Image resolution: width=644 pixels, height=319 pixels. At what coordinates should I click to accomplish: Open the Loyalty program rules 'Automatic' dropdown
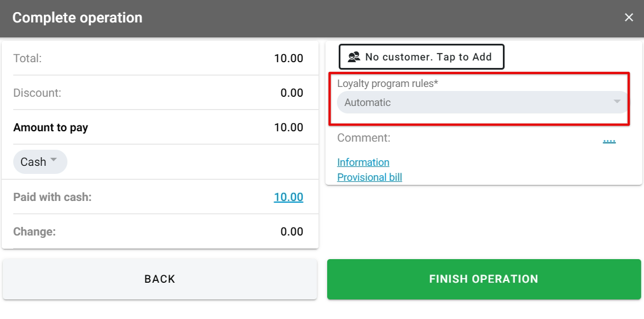click(478, 102)
